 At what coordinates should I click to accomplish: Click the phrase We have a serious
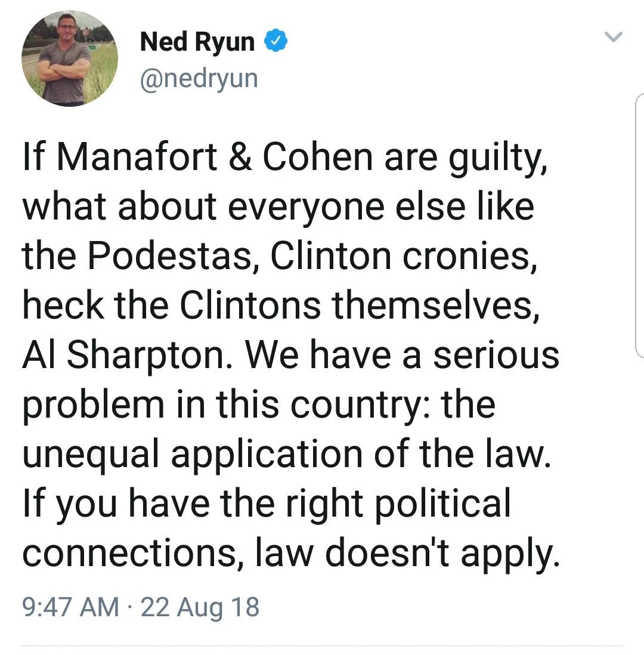point(402,354)
